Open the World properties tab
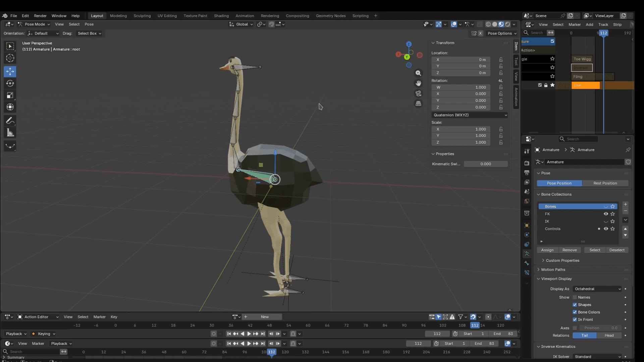 526,201
